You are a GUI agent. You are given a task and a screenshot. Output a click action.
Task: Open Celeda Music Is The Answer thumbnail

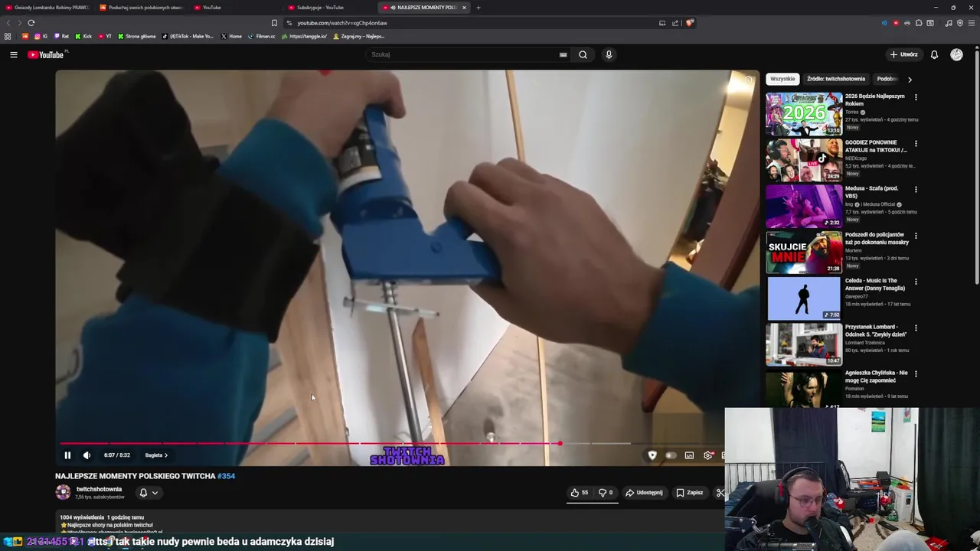(x=804, y=298)
